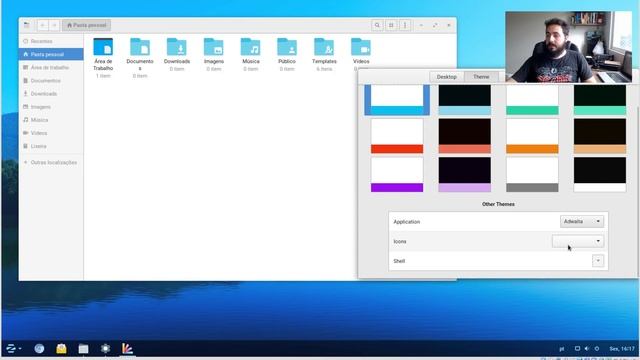The height and width of the screenshot is (360, 640).
Task: Select light green theme swatch
Action: point(532,100)
